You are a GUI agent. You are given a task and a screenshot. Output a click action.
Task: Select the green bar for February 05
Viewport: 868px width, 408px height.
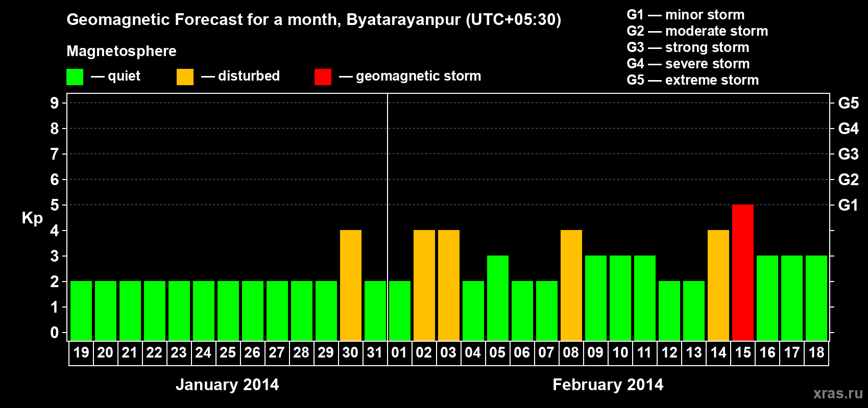498,298
